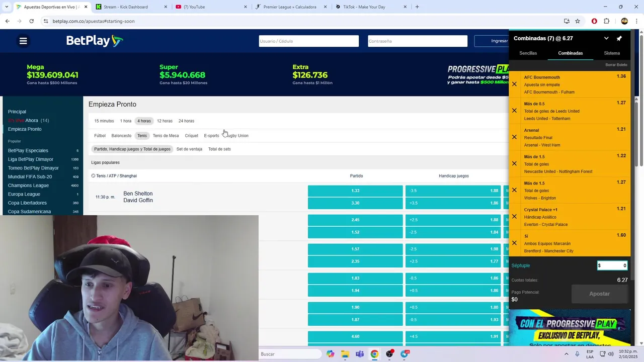Click the Apostar button
The height and width of the screenshot is (362, 644).
coord(599,294)
